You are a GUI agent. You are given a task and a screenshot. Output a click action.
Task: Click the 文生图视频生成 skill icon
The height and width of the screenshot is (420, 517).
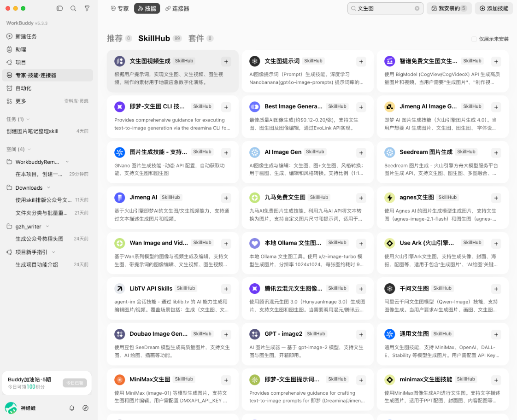coord(119,61)
